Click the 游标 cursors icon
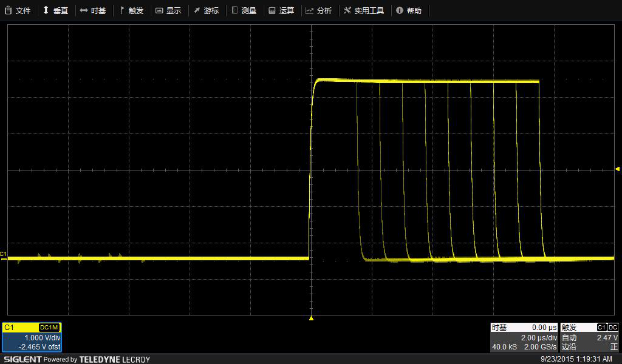Screen dimensions: 622x364 [x=197, y=10]
